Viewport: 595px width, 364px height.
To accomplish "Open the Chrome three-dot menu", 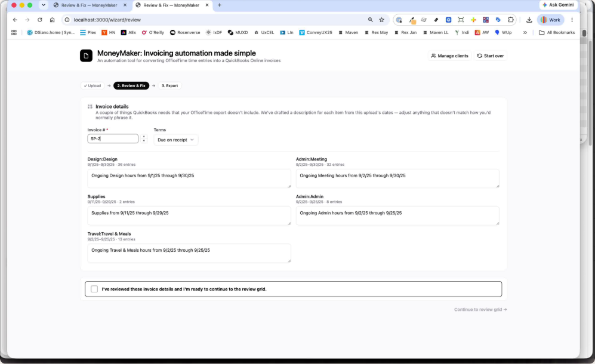I will click(x=572, y=20).
